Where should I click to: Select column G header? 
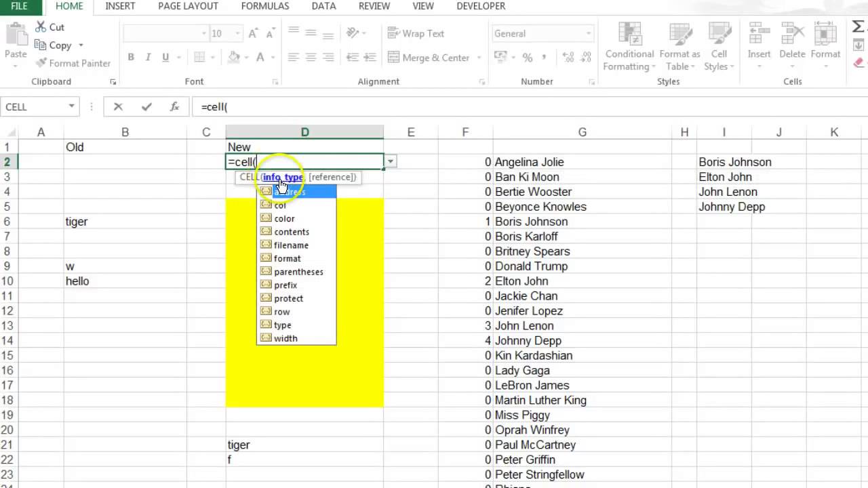(582, 132)
